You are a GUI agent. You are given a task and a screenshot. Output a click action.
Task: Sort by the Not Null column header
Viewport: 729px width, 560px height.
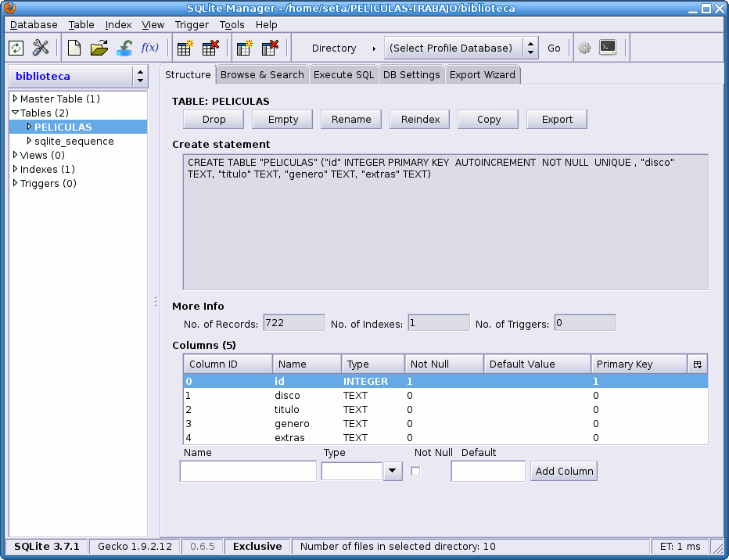444,364
